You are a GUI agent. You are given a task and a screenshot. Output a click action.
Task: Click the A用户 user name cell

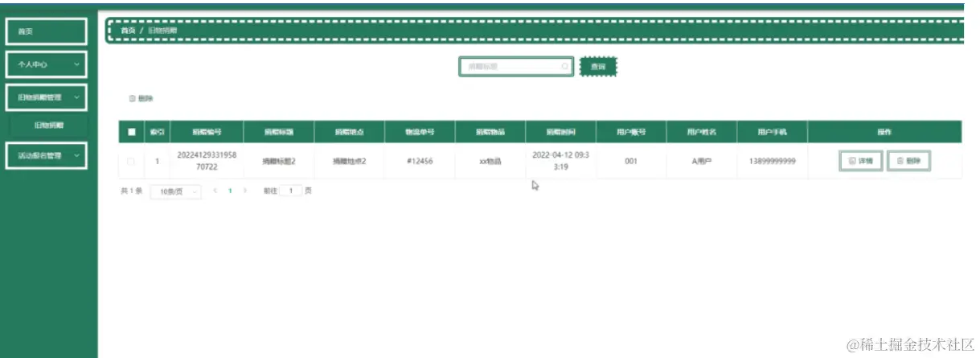(x=702, y=162)
